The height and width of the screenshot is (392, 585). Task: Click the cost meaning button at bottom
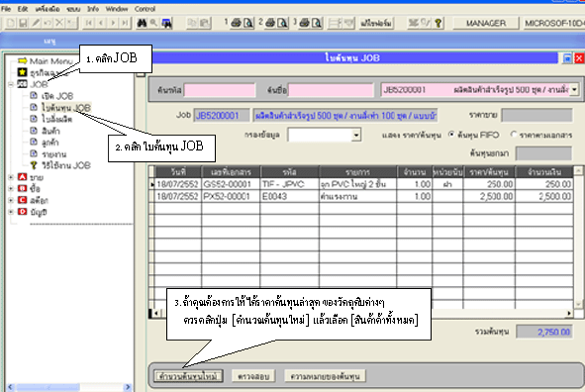tap(325, 376)
